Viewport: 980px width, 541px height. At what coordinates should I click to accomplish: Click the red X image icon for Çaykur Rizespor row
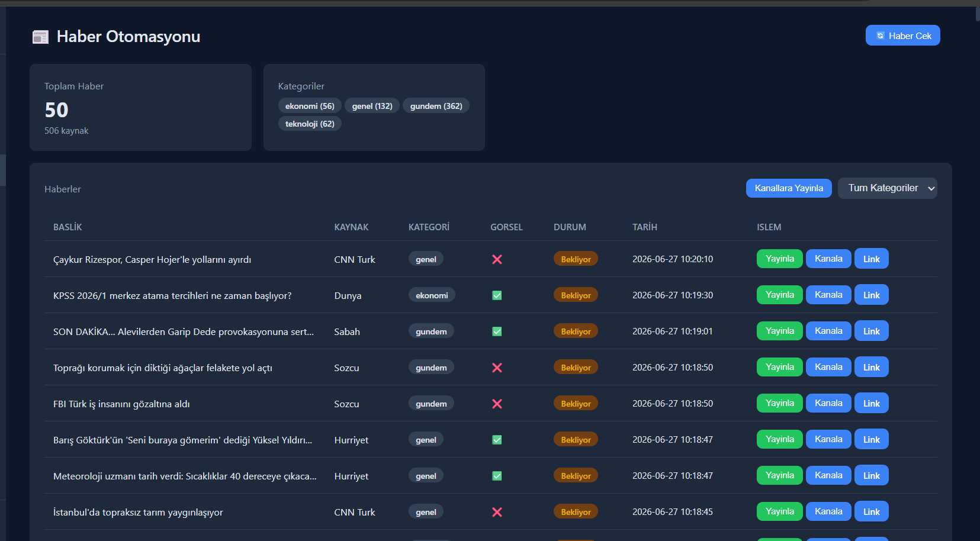pos(497,259)
